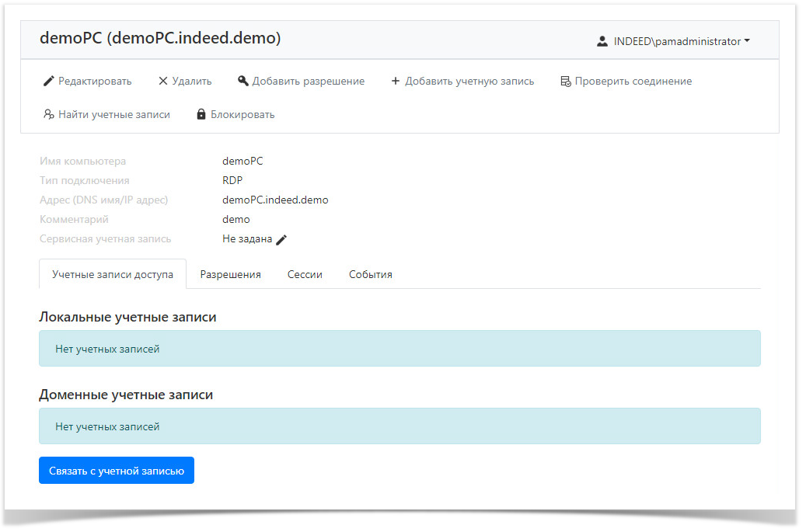Click the Комментарий field label
The image size is (806, 532).
74,219
